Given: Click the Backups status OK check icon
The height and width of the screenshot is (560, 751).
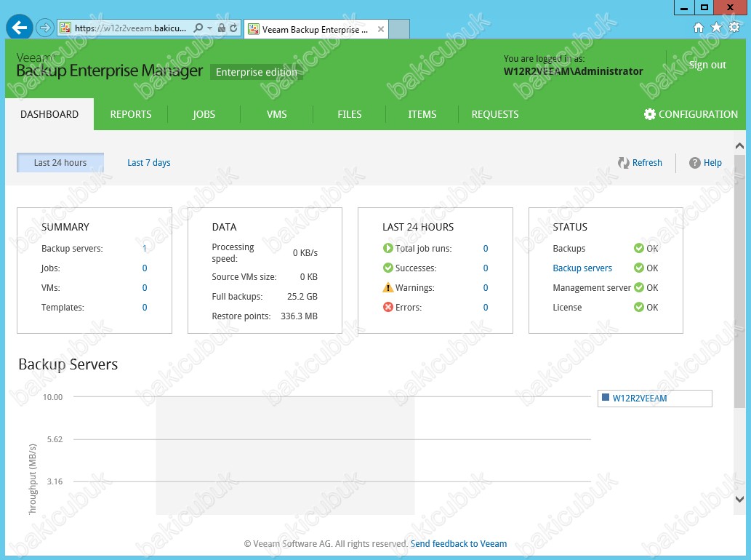Looking at the screenshot, I should [639, 248].
